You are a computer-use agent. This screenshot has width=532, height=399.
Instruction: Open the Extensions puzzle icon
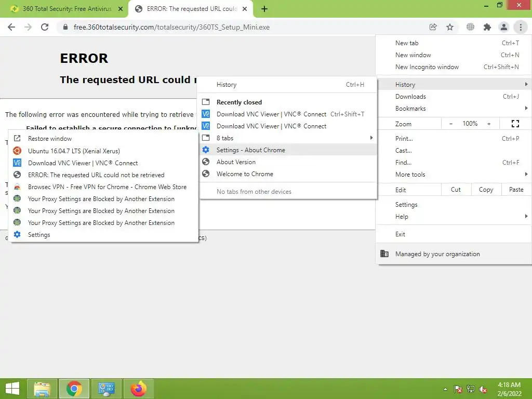(x=487, y=27)
